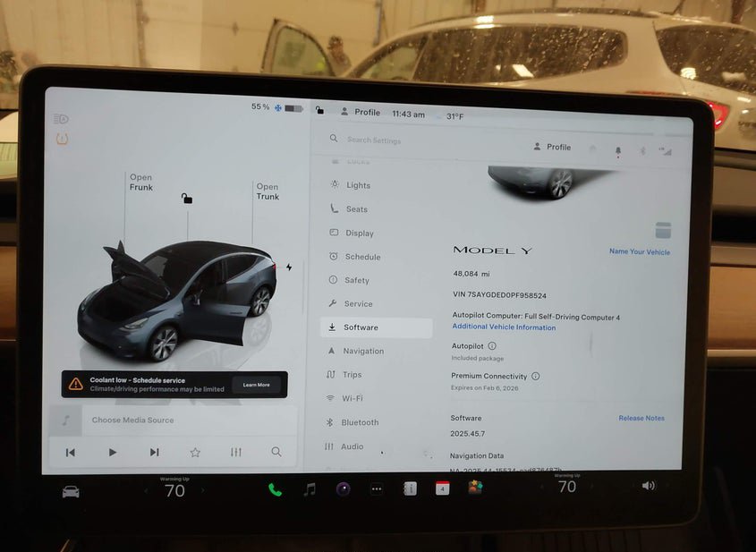Skip to the next track
This screenshot has height=552, width=756.
tap(154, 452)
